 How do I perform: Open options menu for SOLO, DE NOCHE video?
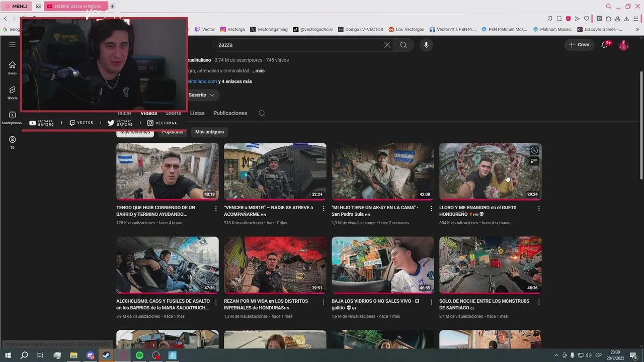coord(539,302)
